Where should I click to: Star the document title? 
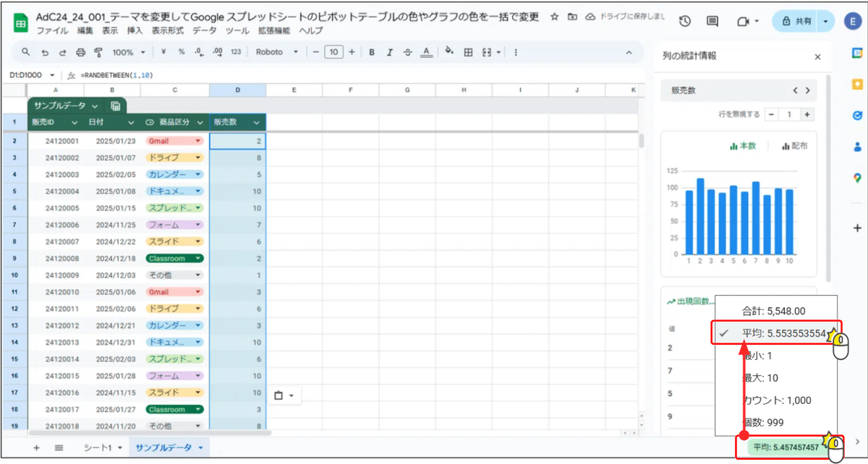pyautogui.click(x=554, y=17)
